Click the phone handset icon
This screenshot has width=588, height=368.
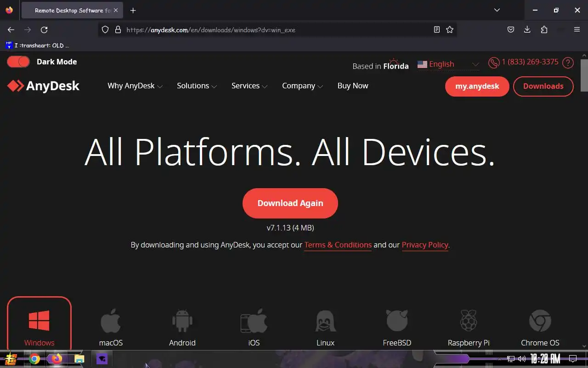pos(494,63)
